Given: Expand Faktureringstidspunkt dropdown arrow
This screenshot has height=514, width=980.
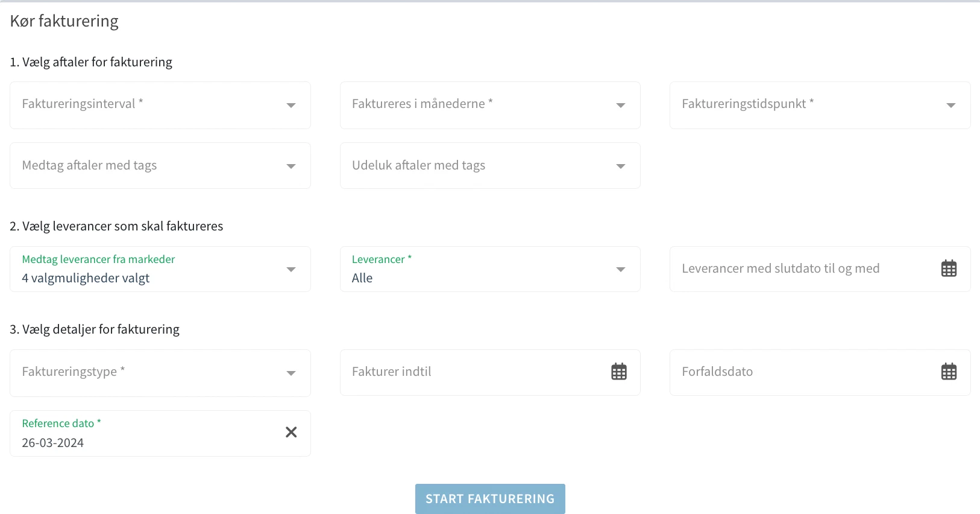Looking at the screenshot, I should (x=950, y=105).
